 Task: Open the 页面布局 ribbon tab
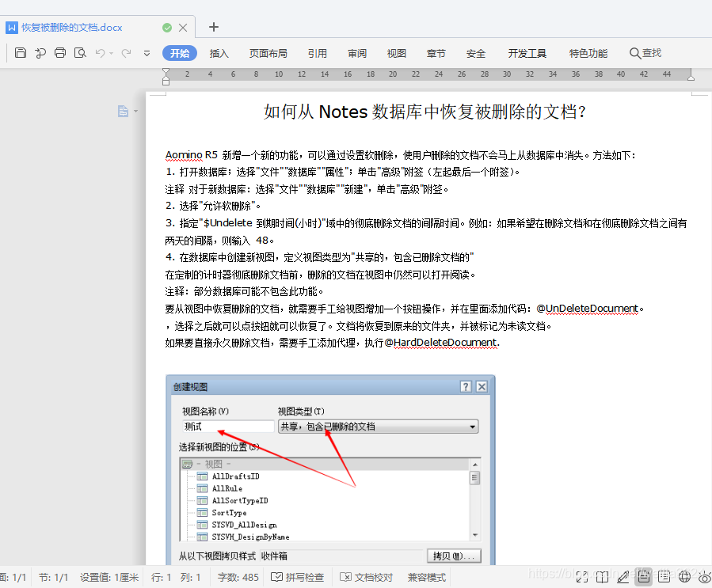tap(268, 54)
